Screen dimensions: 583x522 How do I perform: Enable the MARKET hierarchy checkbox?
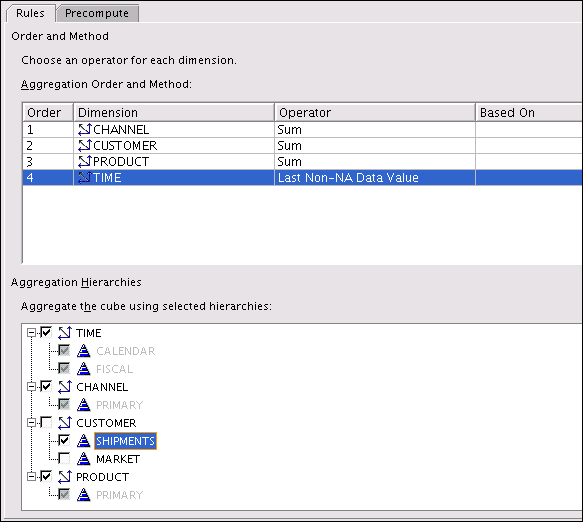coord(64,458)
